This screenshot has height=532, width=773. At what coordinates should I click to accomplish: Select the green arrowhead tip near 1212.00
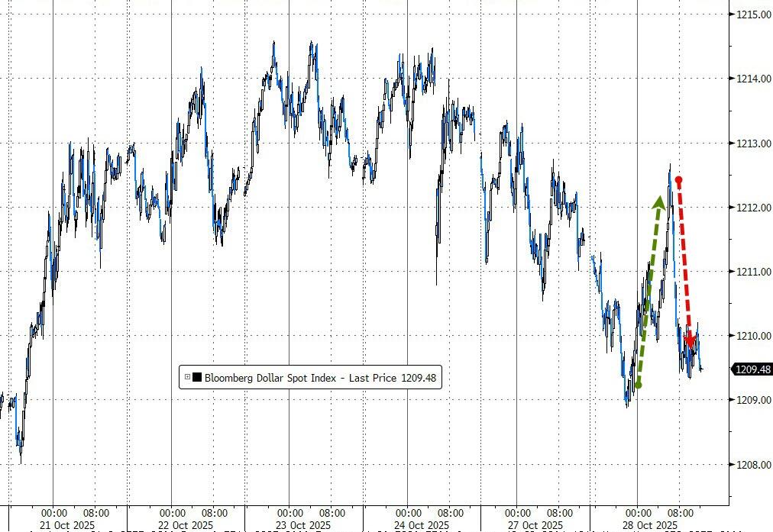pyautogui.click(x=658, y=202)
